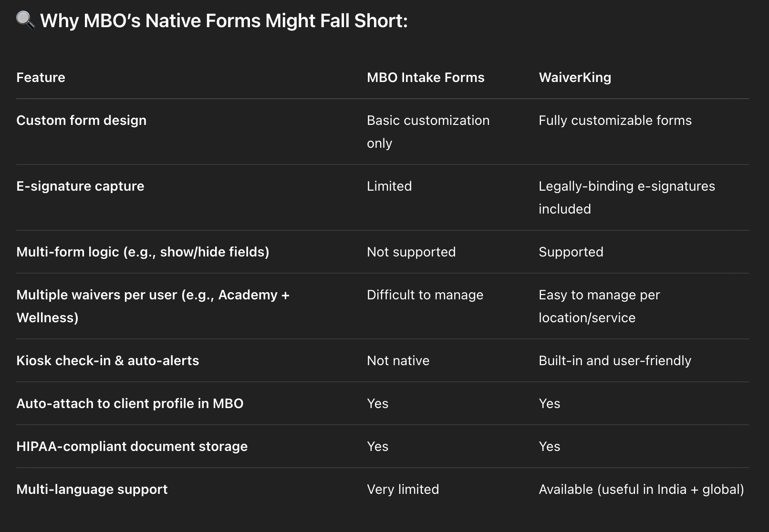Click the Multiple waivers per user label

153,306
